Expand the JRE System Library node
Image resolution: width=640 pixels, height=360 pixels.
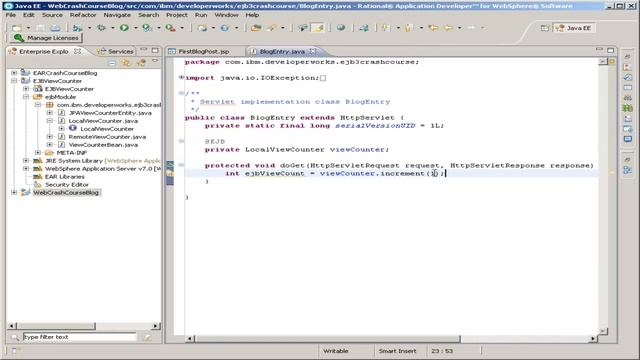tap(26, 161)
